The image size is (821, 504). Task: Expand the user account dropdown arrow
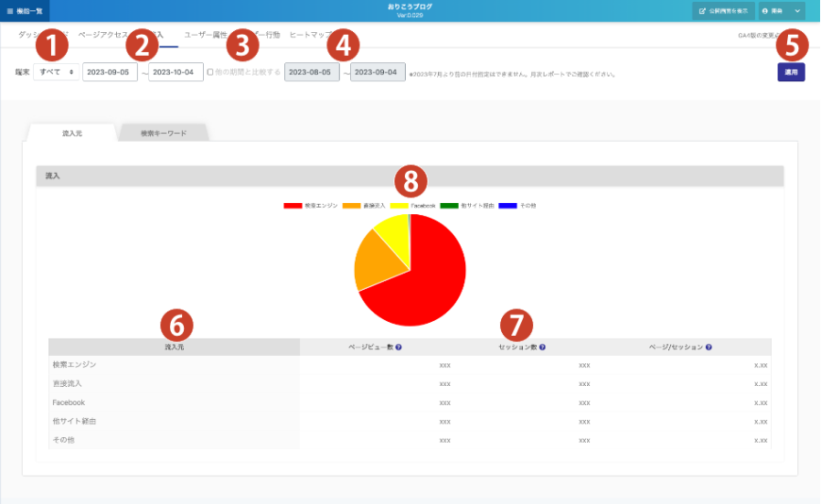point(797,11)
